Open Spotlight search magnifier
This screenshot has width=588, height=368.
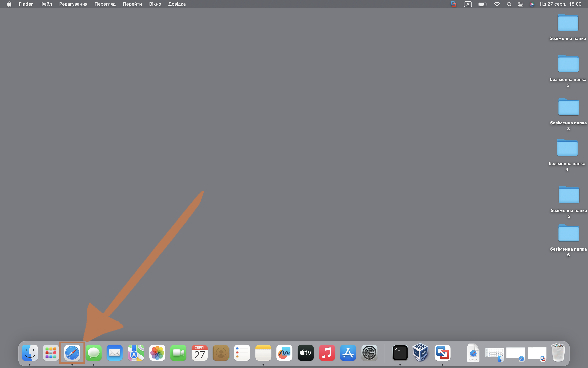(x=509, y=4)
